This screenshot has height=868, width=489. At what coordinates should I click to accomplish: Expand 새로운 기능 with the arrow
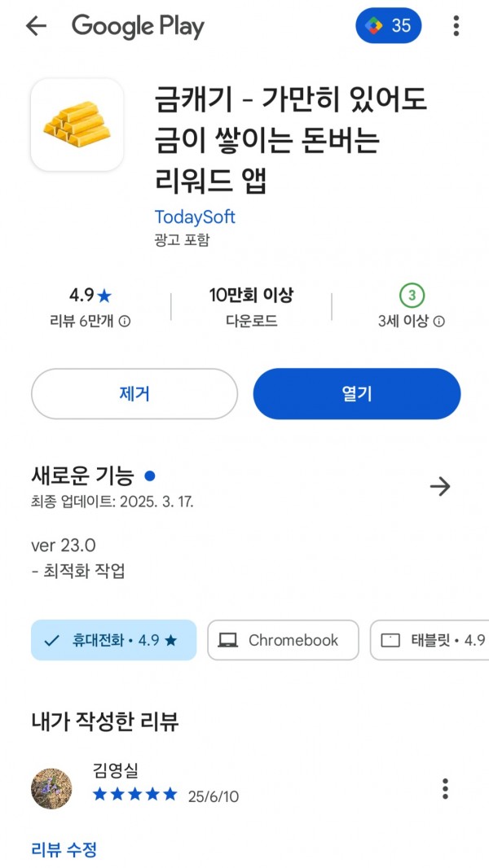point(440,487)
